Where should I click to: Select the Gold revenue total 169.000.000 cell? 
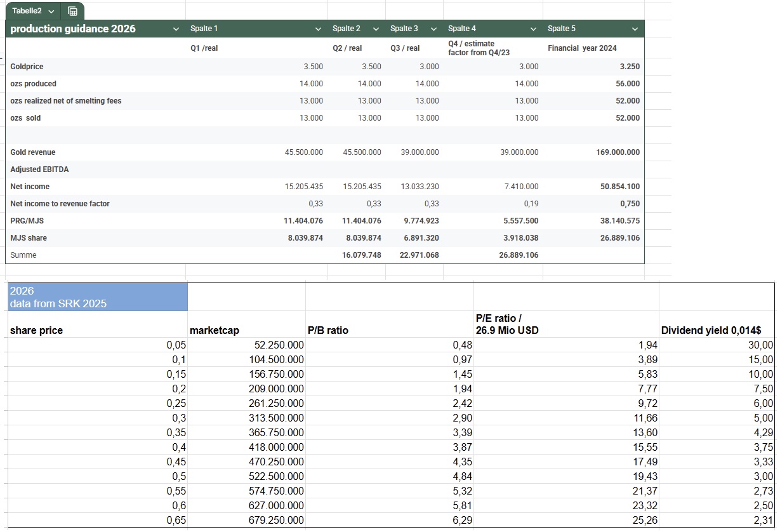[x=618, y=152]
